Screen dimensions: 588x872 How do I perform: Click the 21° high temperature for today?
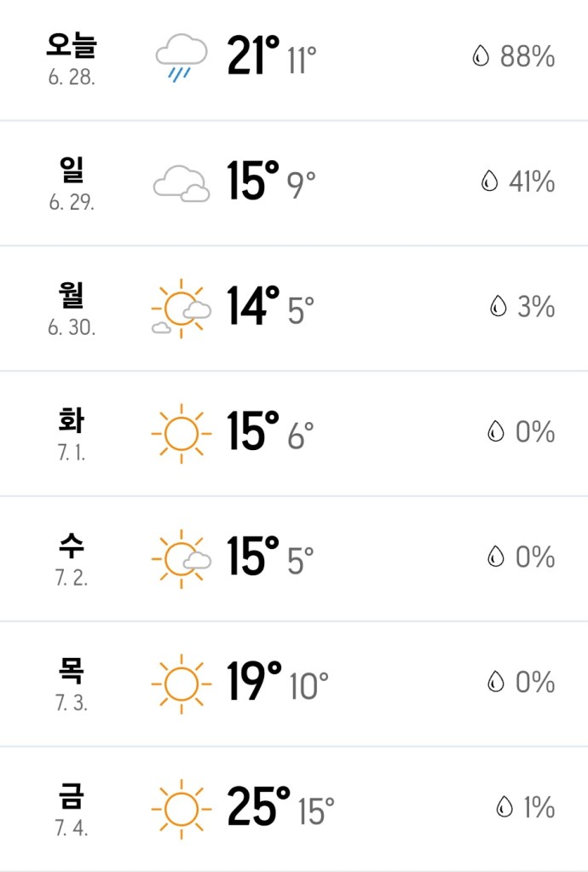(253, 56)
